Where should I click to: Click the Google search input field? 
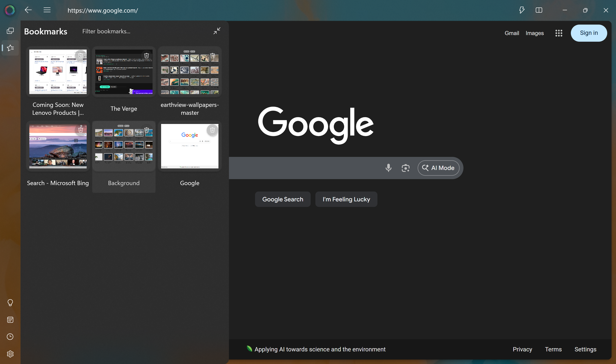tap(304, 168)
